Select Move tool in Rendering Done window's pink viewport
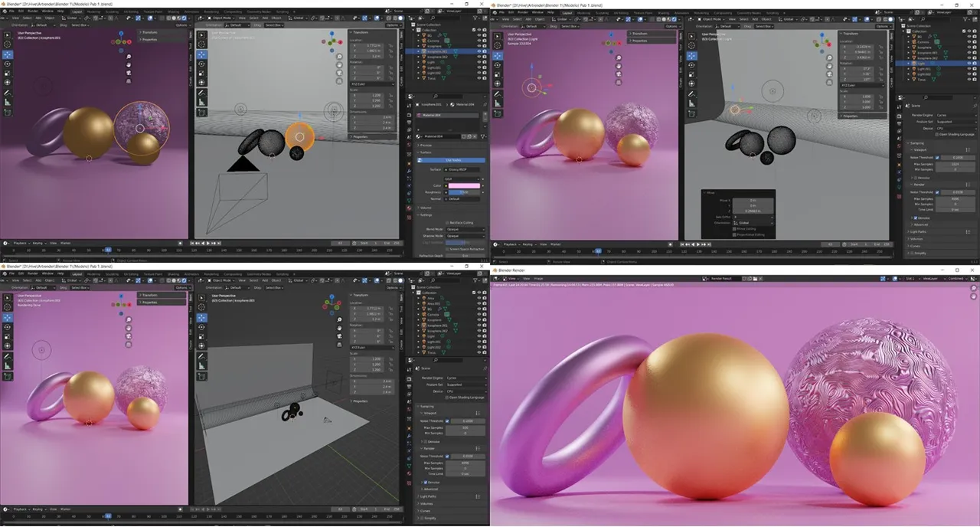This screenshot has height=527, width=980. click(8, 317)
